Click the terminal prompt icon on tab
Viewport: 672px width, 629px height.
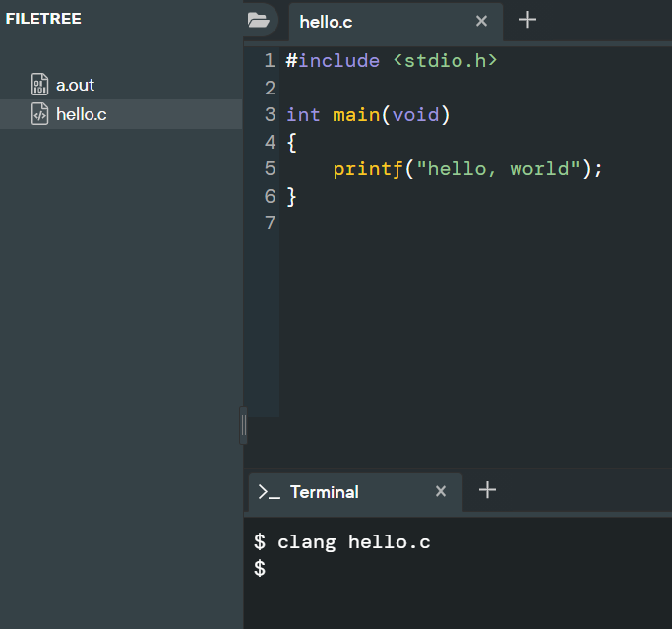[x=270, y=492]
